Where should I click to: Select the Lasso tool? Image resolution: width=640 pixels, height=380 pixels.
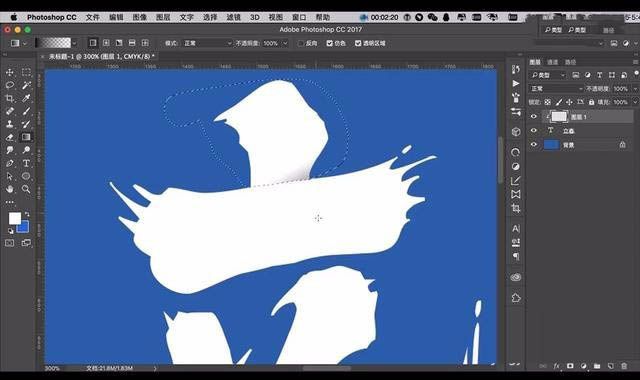click(x=9, y=85)
